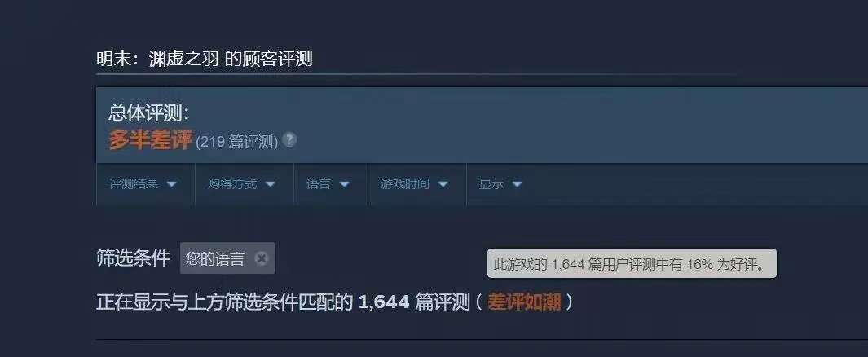
Task: Click the triangle arrow beside 购得方式
Action: pos(270,184)
